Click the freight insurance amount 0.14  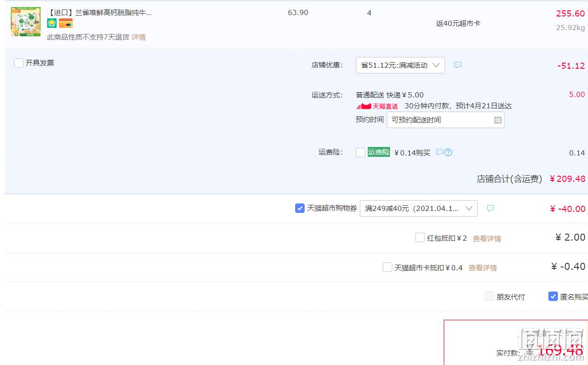[x=577, y=153]
